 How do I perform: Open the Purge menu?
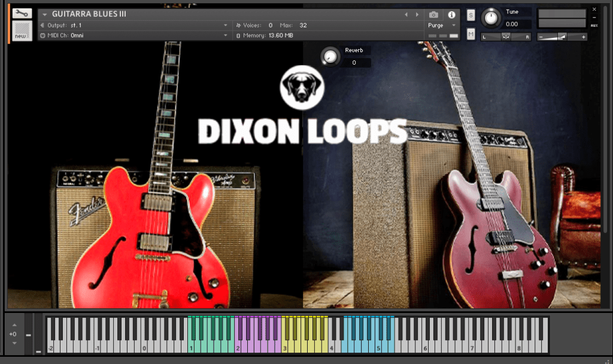[x=442, y=25]
